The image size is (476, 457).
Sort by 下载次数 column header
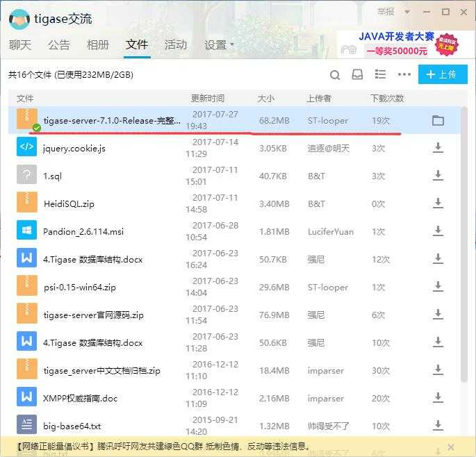(387, 99)
